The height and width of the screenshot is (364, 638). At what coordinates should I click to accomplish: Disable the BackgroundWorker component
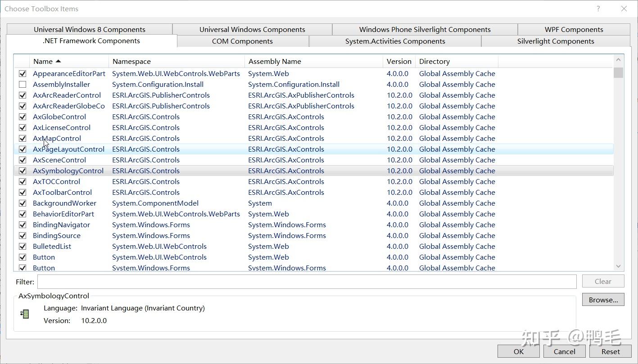coord(22,203)
